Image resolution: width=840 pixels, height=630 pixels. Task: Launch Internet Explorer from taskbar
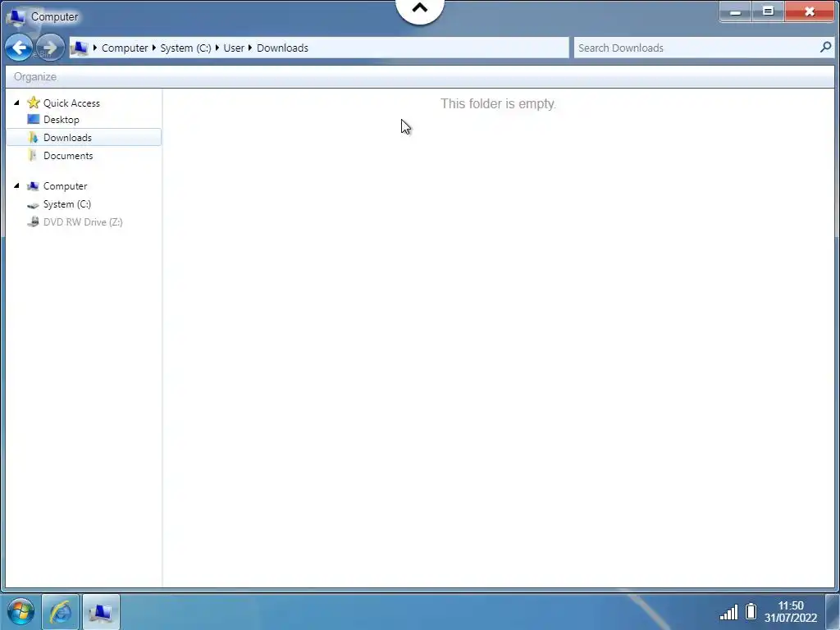pyautogui.click(x=61, y=611)
